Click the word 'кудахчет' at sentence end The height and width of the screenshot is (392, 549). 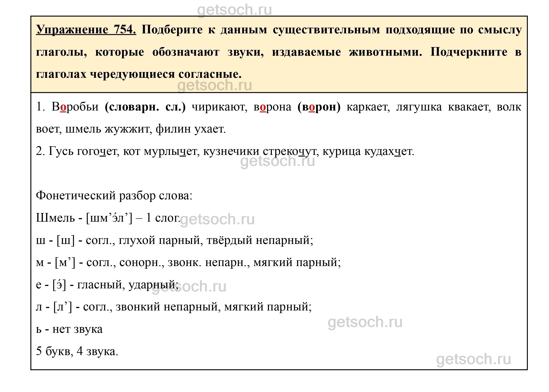pyautogui.click(x=389, y=152)
